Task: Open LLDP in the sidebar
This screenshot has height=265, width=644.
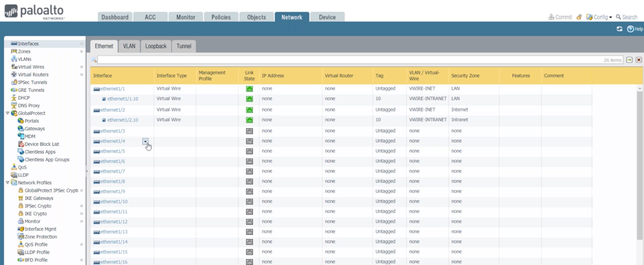Action: (23, 175)
